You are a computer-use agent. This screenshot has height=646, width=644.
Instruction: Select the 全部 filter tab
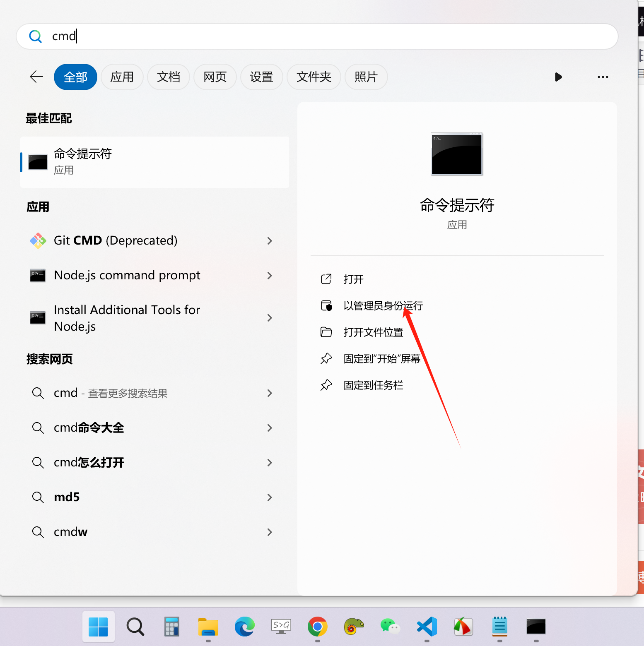pyautogui.click(x=75, y=77)
